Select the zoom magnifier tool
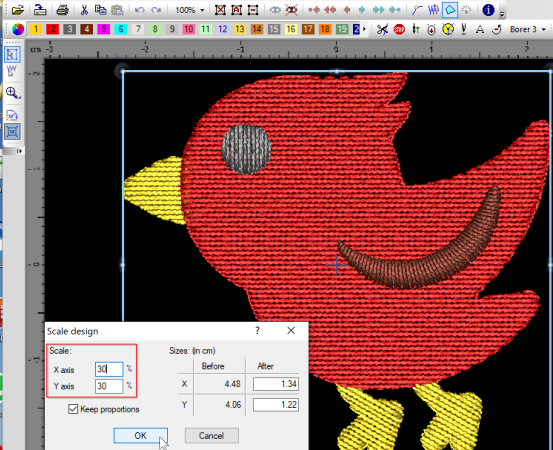Viewport: 553px width, 450px height. [x=12, y=93]
